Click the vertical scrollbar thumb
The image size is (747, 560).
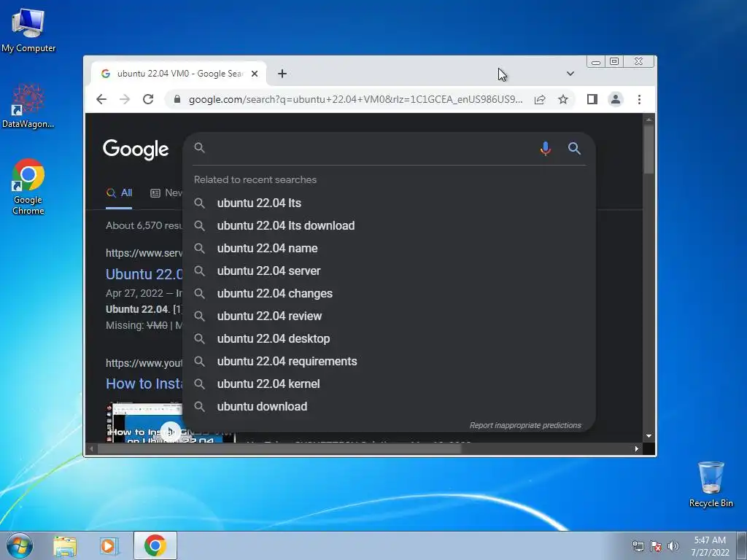point(649,149)
